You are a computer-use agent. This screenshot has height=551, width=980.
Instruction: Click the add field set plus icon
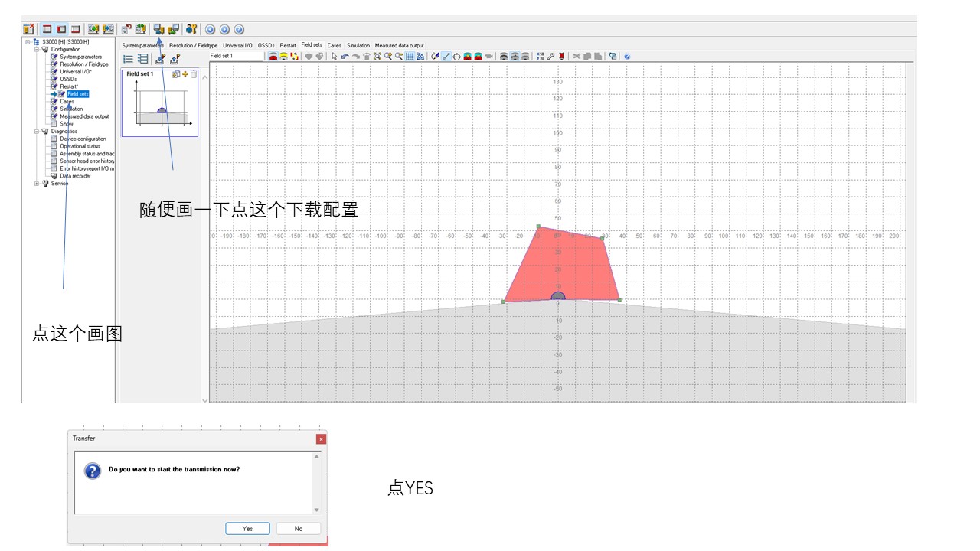185,74
